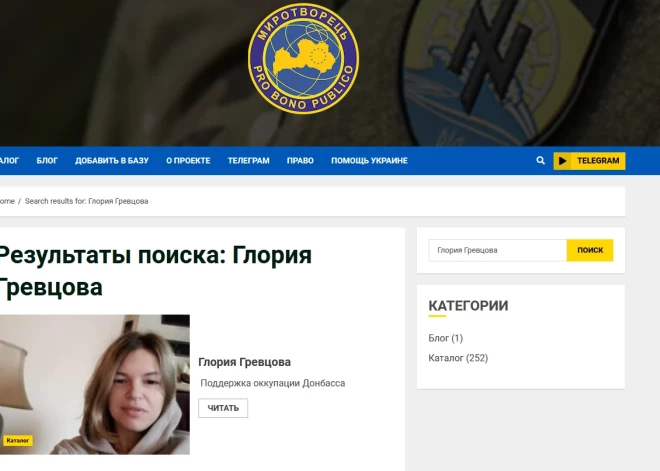Viewport: 660px width, 471px height.
Task: Open the ПРАВО menu item
Action: (300, 160)
